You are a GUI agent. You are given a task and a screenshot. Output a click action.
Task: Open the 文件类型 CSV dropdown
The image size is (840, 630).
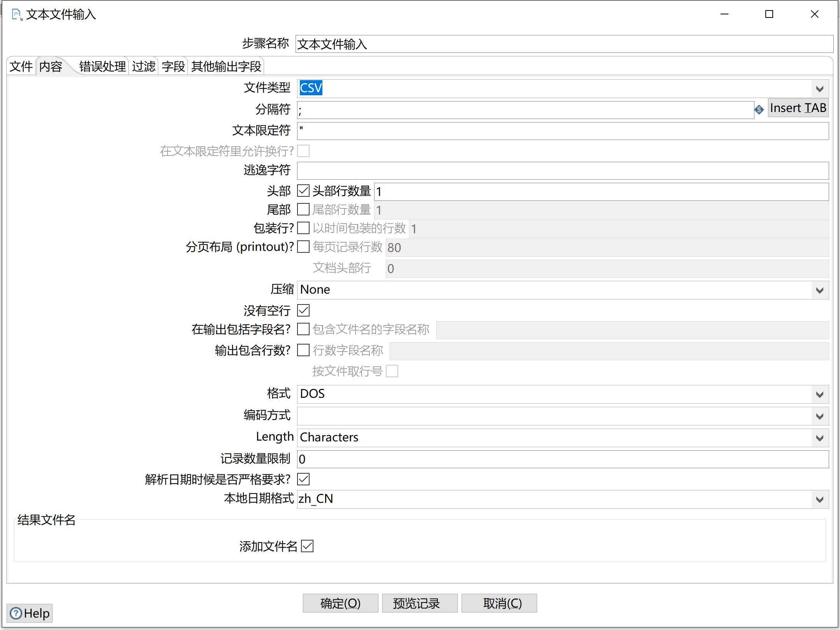coord(820,89)
